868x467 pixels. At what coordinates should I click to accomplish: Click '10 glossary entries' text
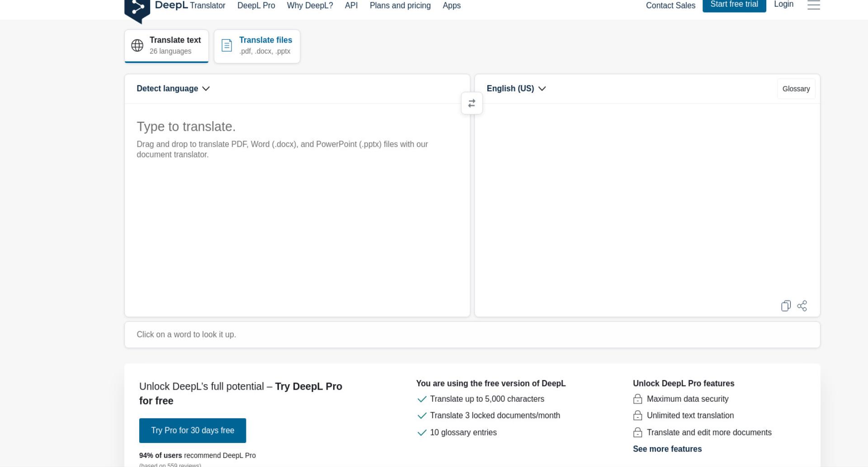tap(463, 433)
